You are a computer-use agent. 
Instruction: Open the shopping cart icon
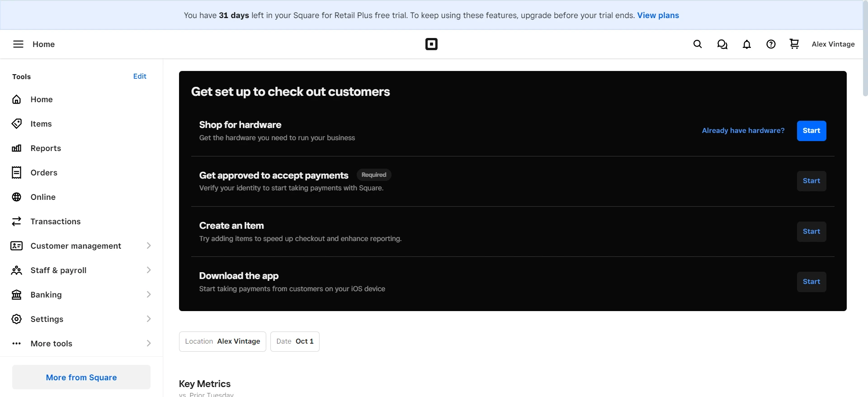tap(794, 44)
